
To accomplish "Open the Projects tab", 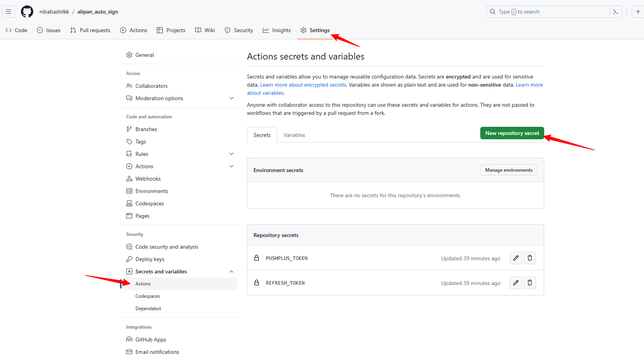I will point(171,30).
